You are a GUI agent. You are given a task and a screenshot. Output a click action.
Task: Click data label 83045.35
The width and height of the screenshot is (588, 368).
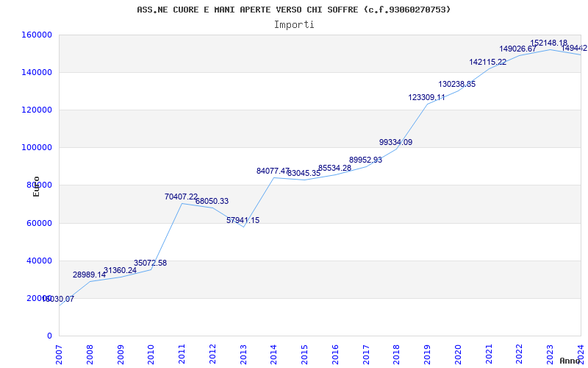(x=304, y=174)
